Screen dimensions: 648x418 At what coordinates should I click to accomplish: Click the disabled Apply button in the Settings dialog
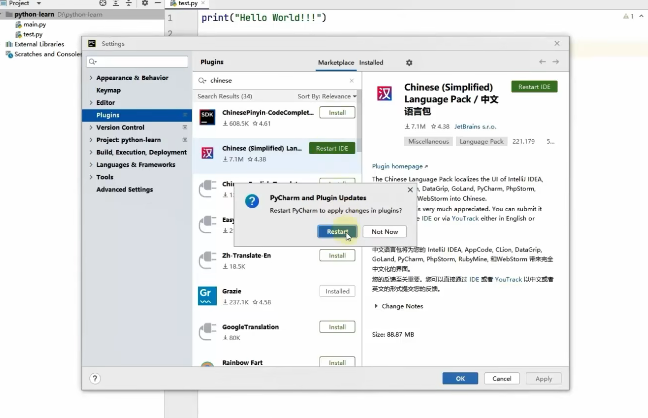point(543,378)
